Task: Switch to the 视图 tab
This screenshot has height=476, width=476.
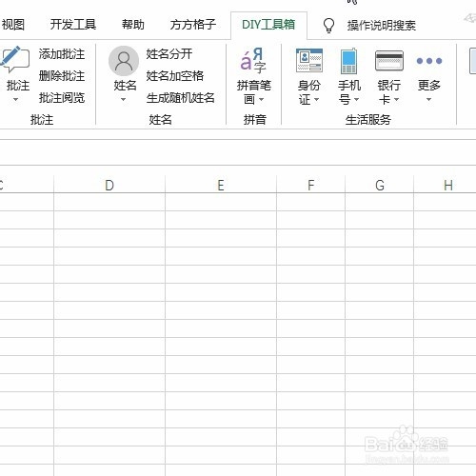Action: pyautogui.click(x=12, y=25)
